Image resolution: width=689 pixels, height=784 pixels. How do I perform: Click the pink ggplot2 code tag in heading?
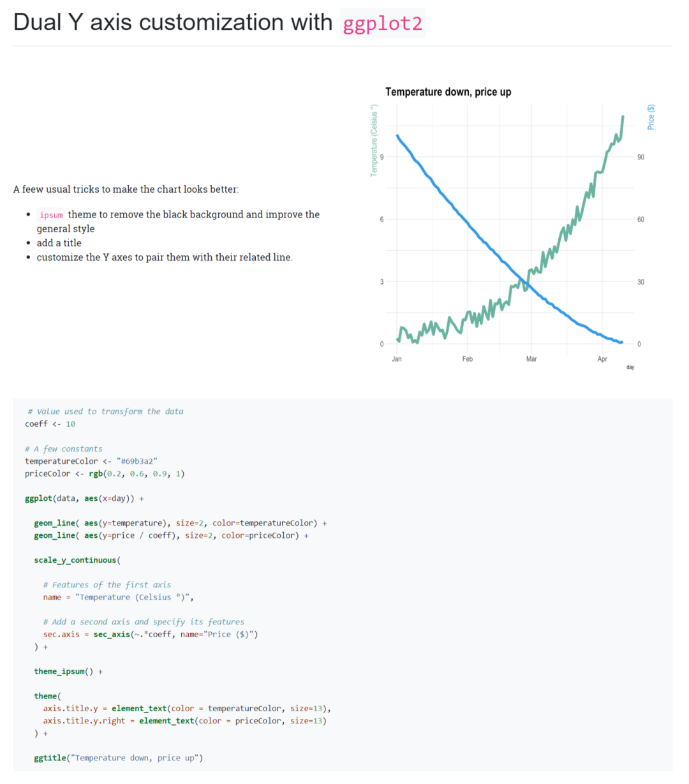(383, 24)
